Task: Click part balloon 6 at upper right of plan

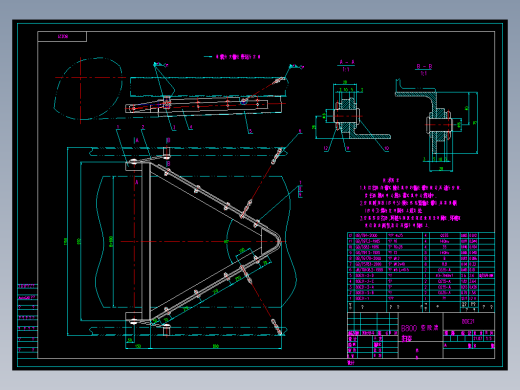Action: coord(300,131)
